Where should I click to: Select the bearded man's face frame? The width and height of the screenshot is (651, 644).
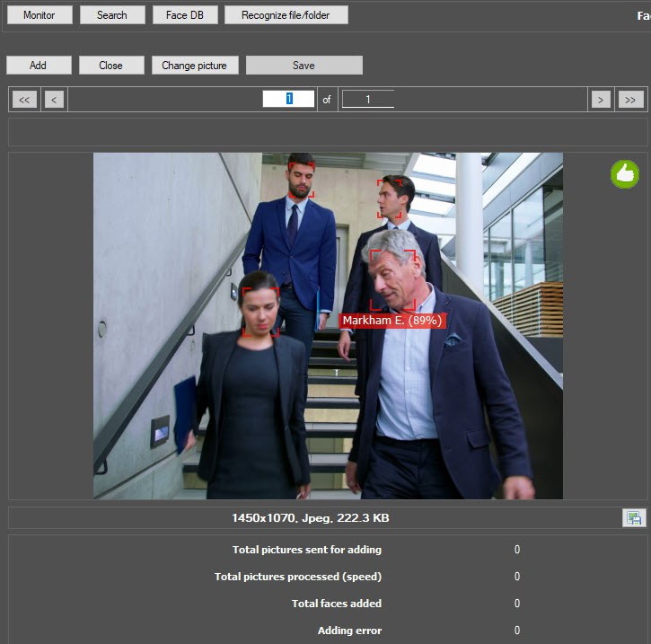click(x=302, y=180)
